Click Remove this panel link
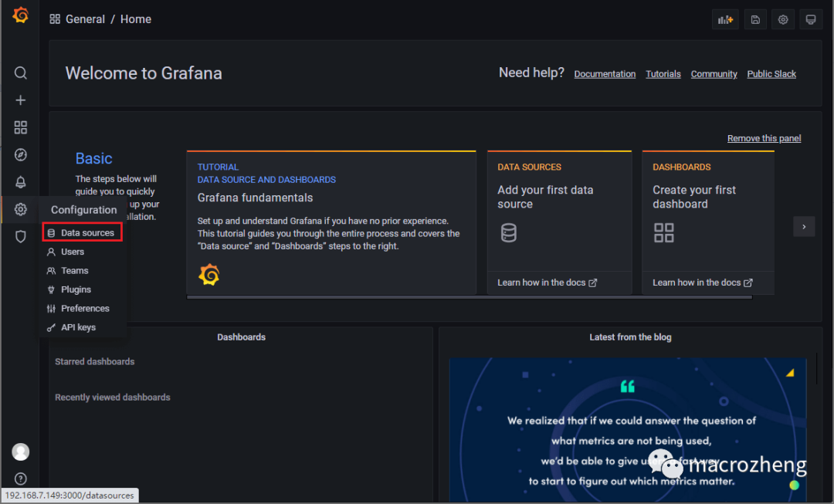The width and height of the screenshot is (834, 504). 764,138
